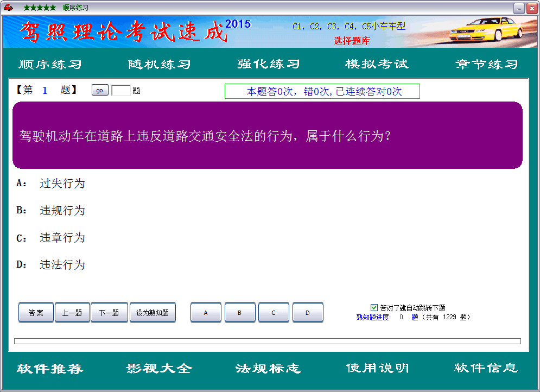Go to previous question 上一题

(x=72, y=313)
